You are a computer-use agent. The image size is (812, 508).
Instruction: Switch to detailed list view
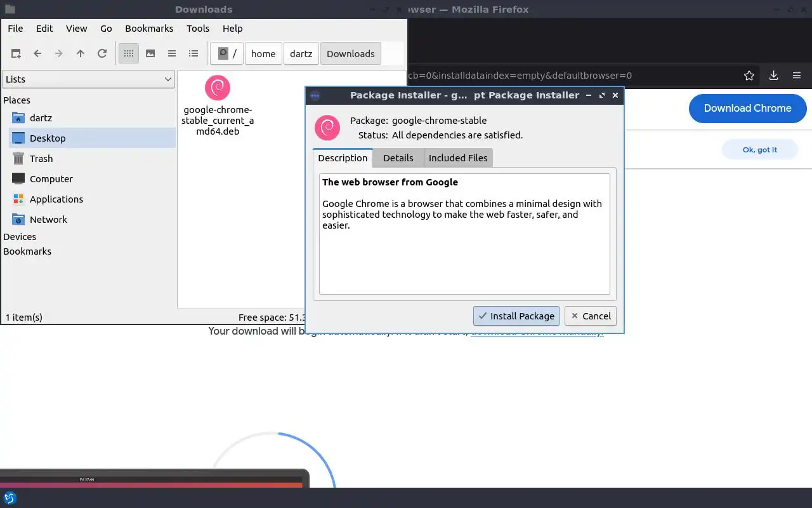click(x=193, y=54)
